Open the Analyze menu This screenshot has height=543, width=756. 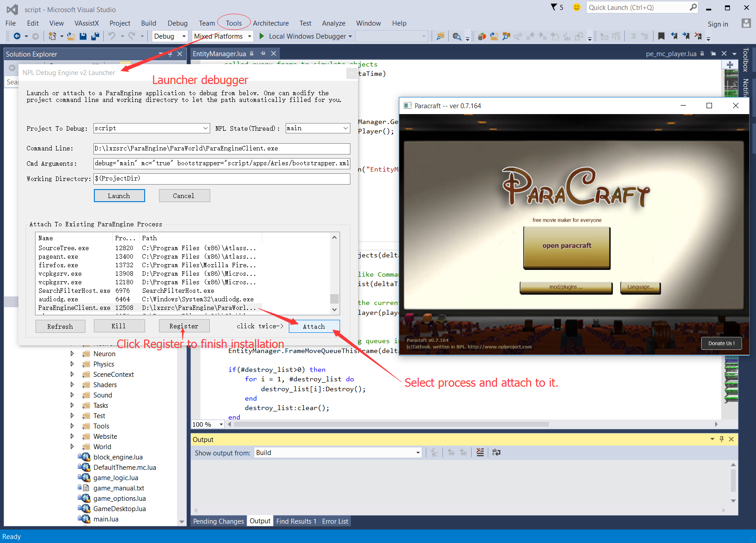334,23
